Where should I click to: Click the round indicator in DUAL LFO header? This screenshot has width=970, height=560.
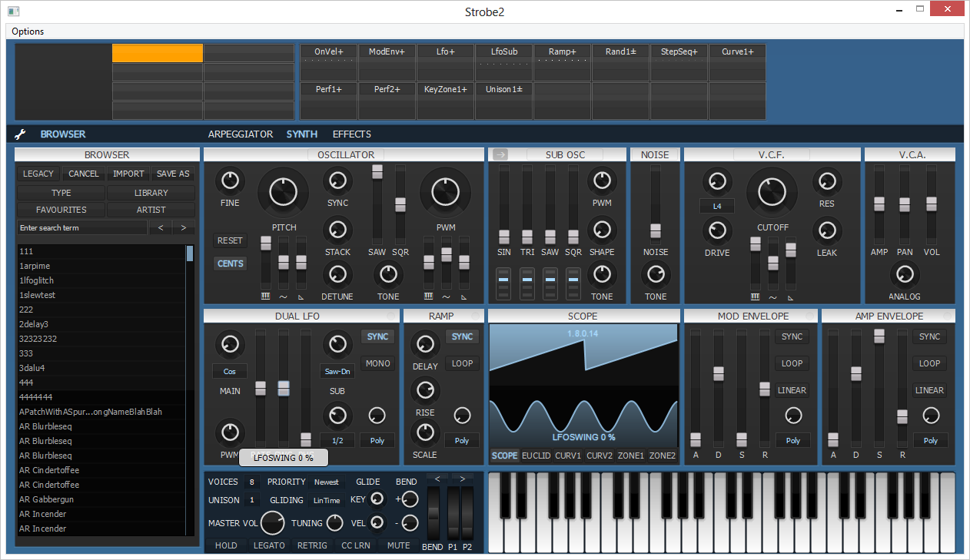tap(391, 316)
